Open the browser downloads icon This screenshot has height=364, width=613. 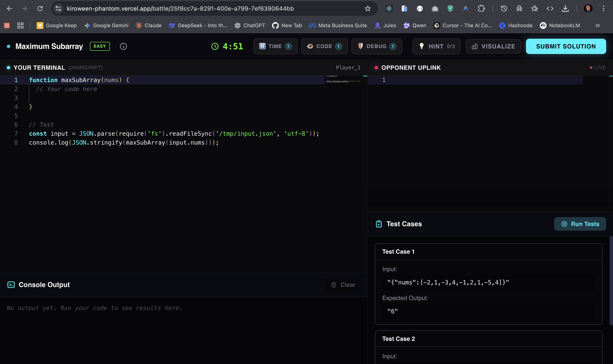point(565,9)
